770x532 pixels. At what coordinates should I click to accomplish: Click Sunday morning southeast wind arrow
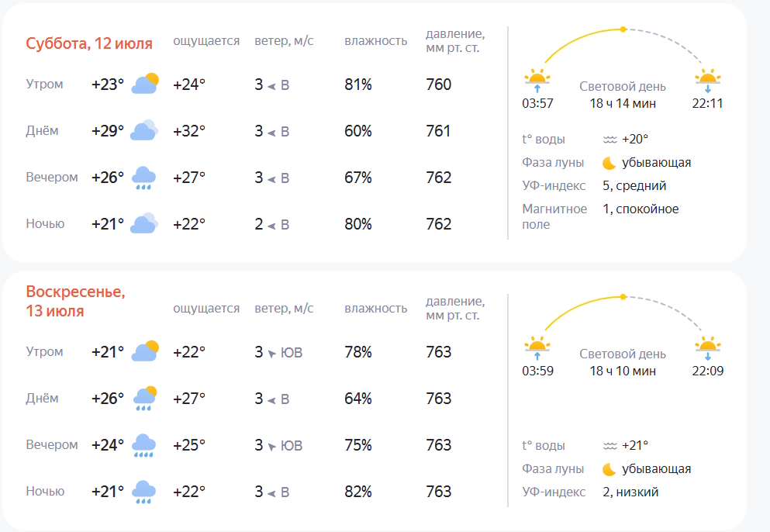point(271,353)
